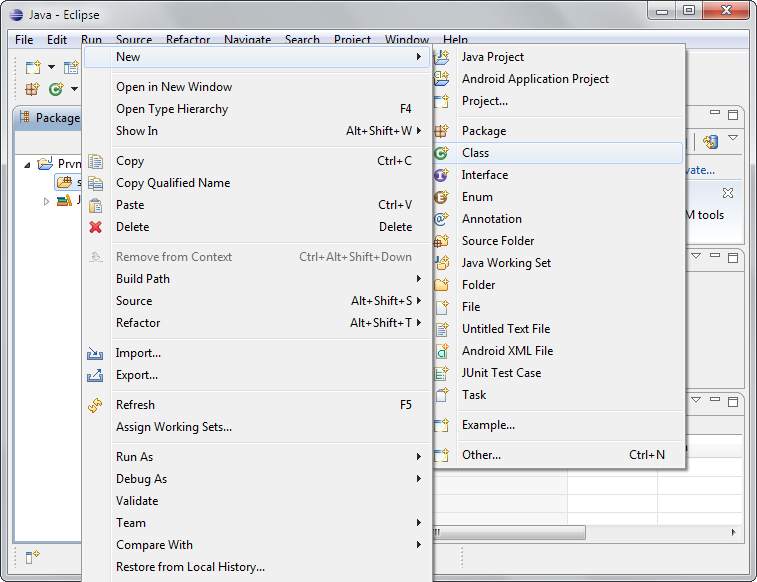The height and width of the screenshot is (582, 757).
Task: Open the Help menu in the menu bar
Action: (455, 40)
